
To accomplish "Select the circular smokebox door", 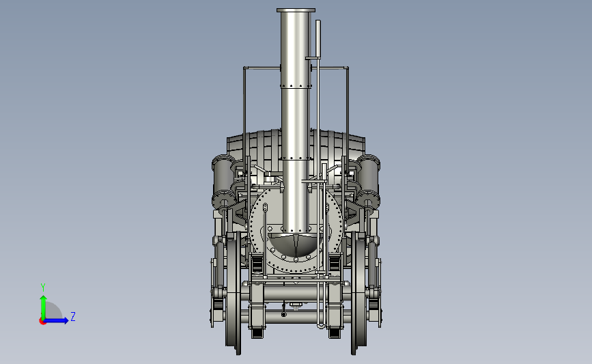I will (x=296, y=229).
